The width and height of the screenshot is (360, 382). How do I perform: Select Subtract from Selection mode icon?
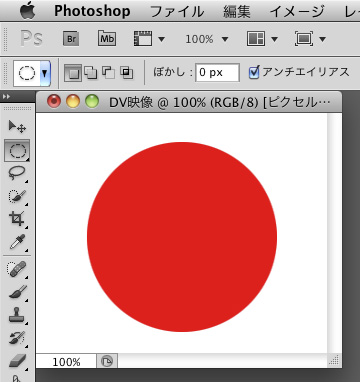[x=108, y=73]
